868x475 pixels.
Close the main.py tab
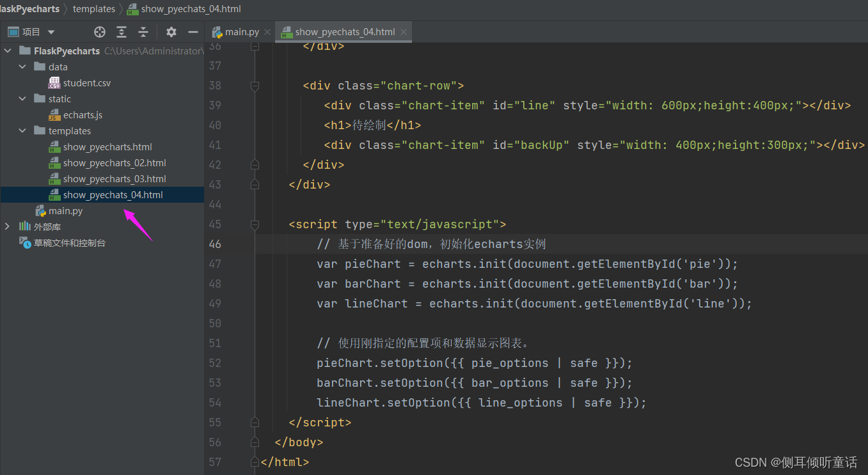click(267, 32)
